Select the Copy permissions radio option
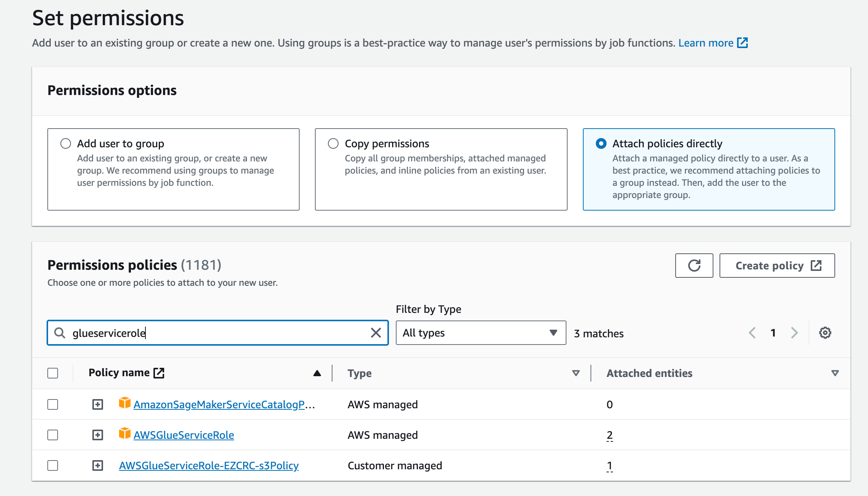Screen dimensions: 868x496 tap(333, 143)
